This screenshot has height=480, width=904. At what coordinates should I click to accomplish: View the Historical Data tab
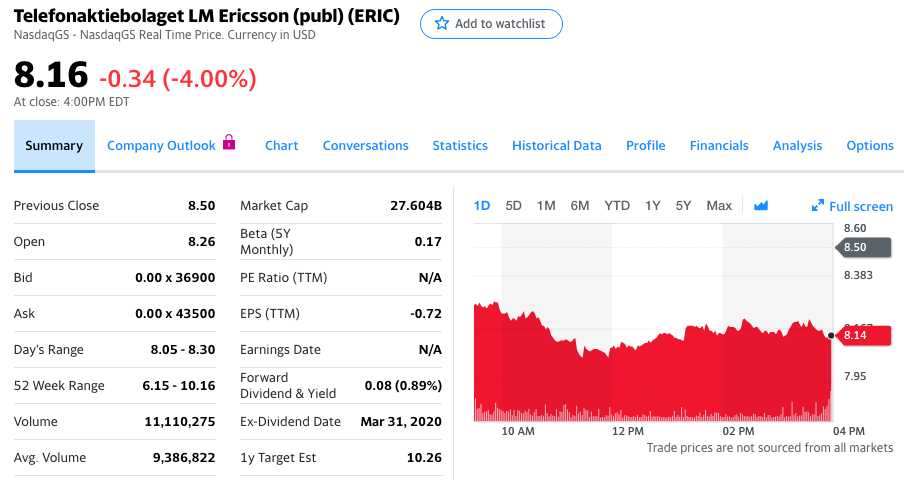click(x=557, y=146)
